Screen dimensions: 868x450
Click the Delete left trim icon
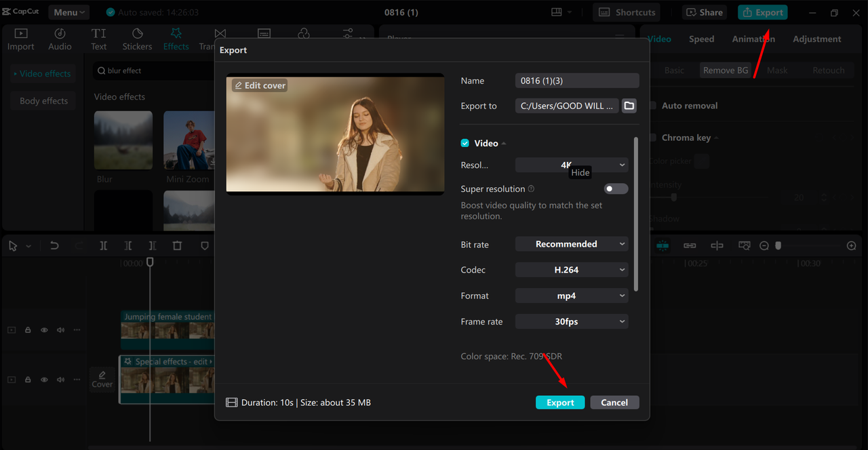(x=128, y=246)
